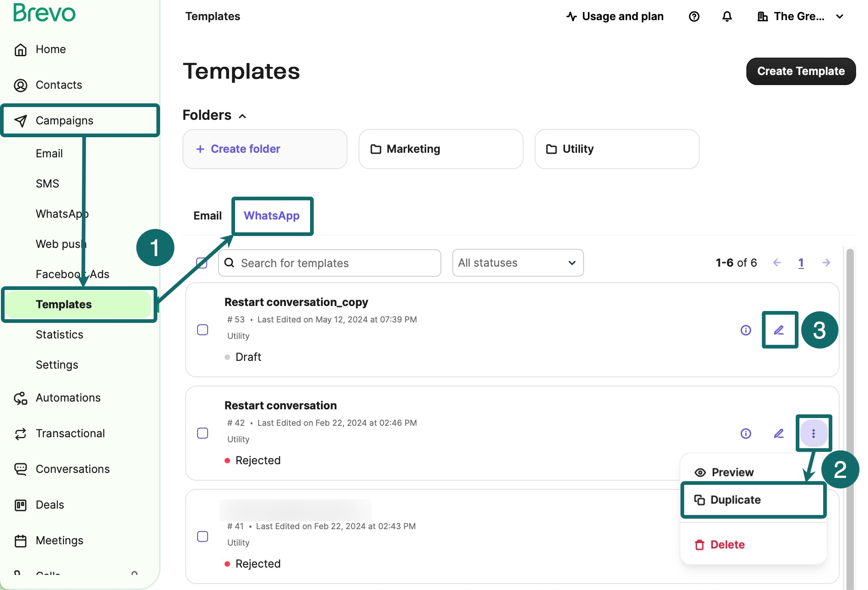Open Conversations from the sidebar
The image size is (868, 590).
pos(72,469)
